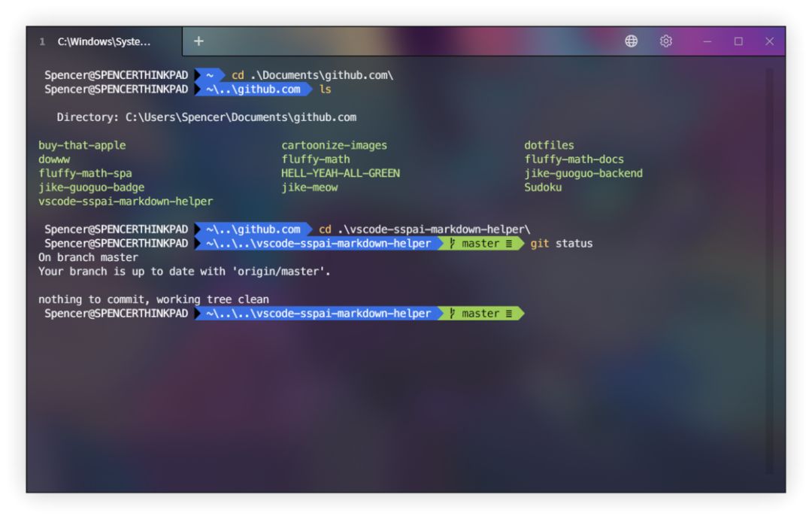This screenshot has width=812, height=519.
Task: Click the 'dotfiles' directory name
Action: tap(549, 145)
